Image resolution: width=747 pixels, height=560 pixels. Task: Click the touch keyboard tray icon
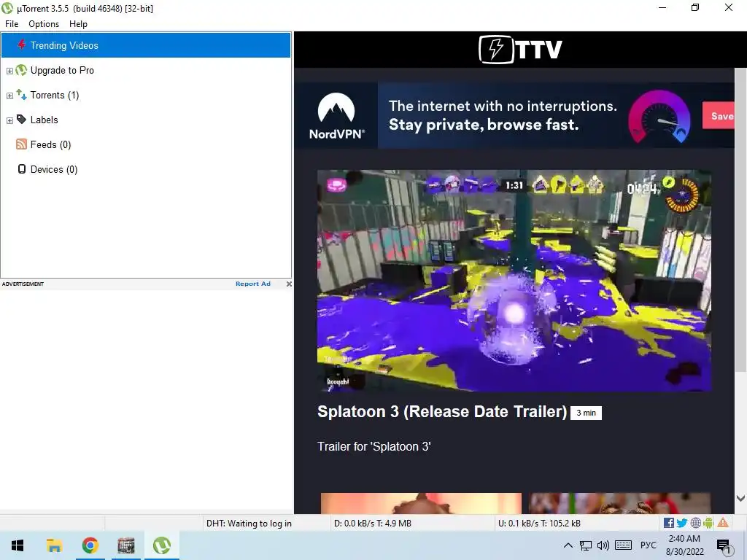click(x=623, y=545)
